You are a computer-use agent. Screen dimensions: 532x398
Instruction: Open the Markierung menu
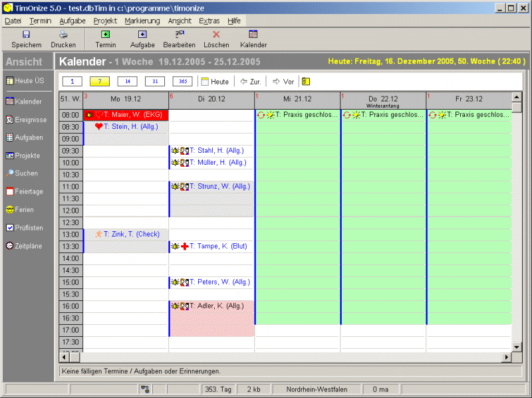click(142, 21)
